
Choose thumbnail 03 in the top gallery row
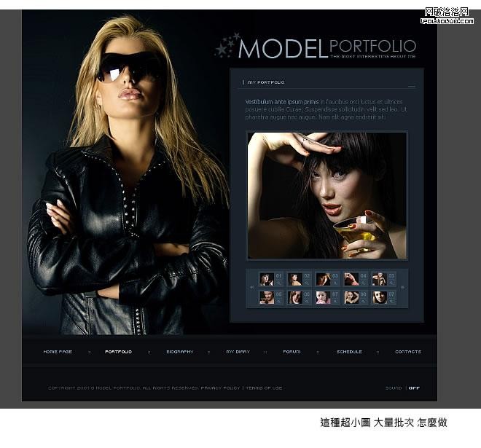click(323, 279)
